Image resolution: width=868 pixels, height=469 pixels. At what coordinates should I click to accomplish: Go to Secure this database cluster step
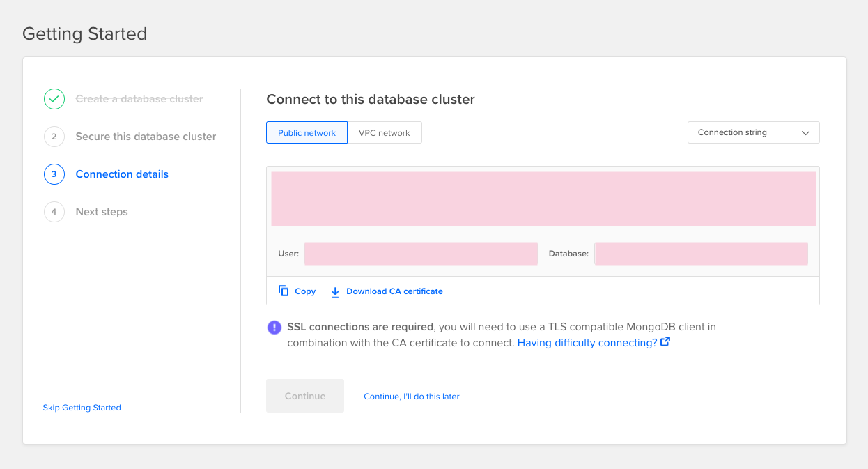click(146, 137)
